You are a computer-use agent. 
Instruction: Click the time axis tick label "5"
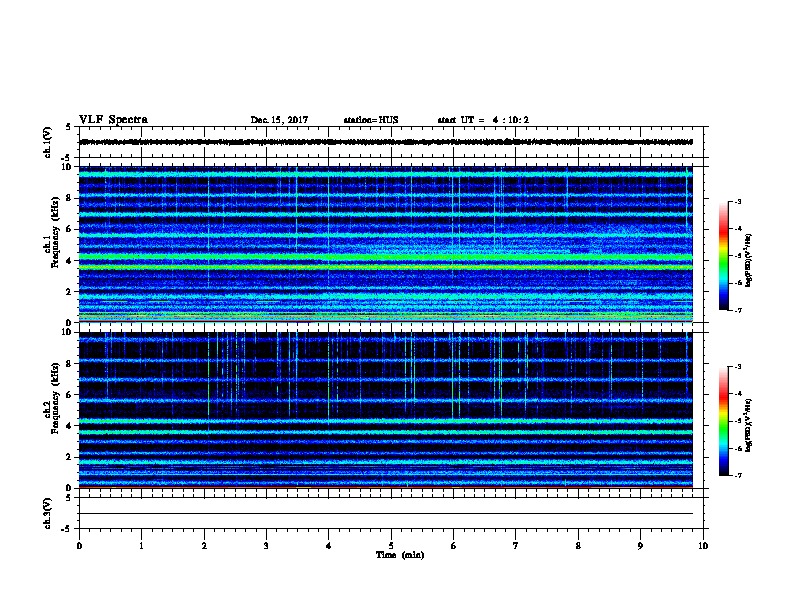391,546
